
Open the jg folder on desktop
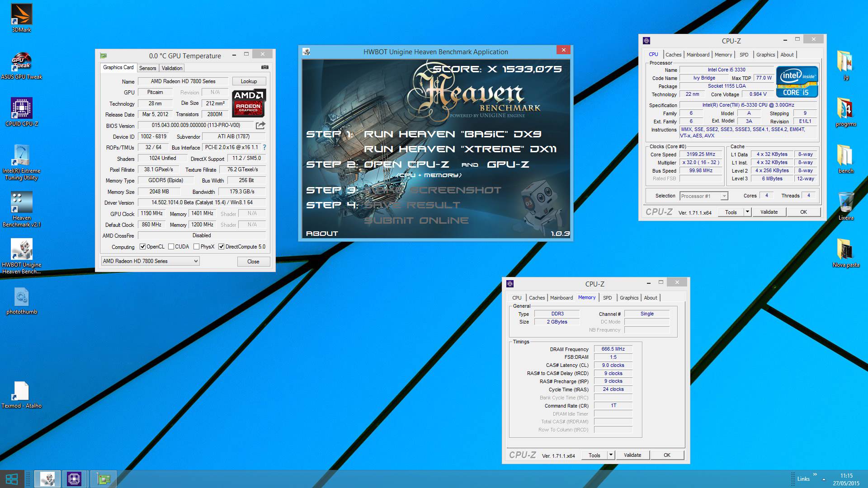click(845, 65)
